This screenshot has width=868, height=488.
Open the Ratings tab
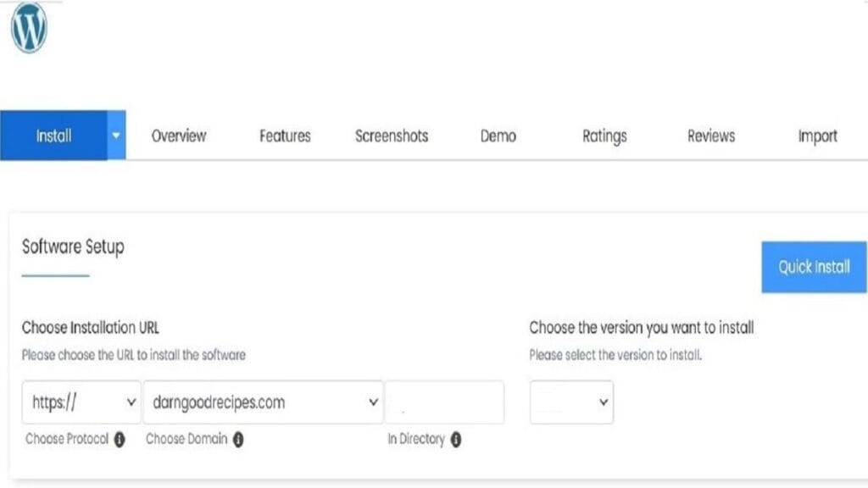click(x=604, y=136)
